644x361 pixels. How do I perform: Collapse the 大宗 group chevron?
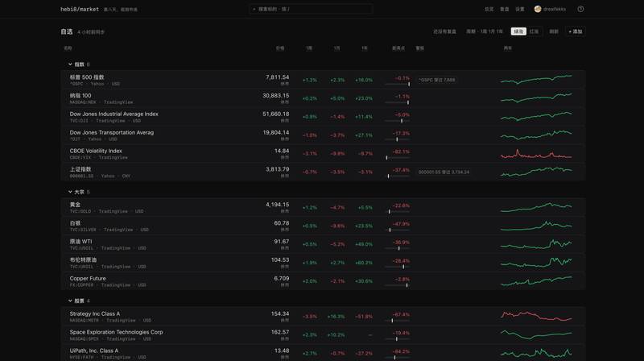70,192
